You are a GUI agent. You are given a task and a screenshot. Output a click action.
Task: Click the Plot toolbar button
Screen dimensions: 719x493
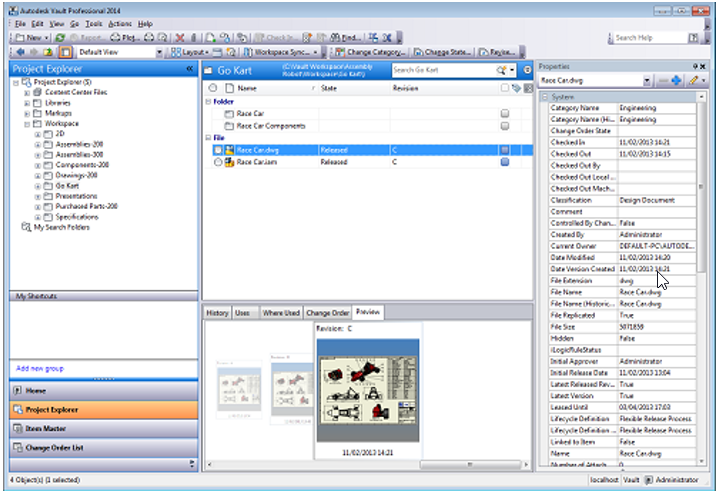(x=125, y=38)
